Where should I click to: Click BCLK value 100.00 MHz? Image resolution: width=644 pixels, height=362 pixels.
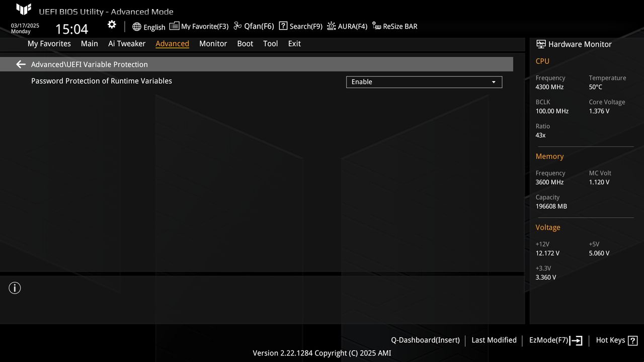[552, 111]
